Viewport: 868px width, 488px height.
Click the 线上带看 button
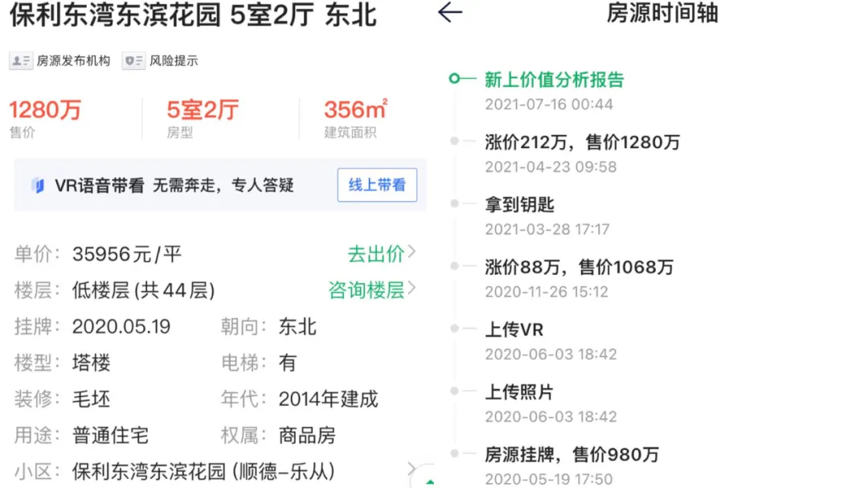tap(377, 185)
